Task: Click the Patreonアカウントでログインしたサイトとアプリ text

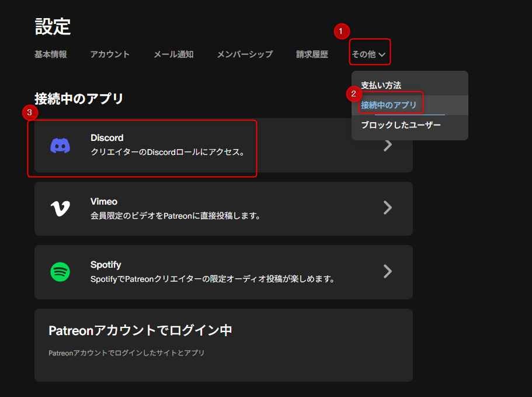Action: [x=127, y=353]
